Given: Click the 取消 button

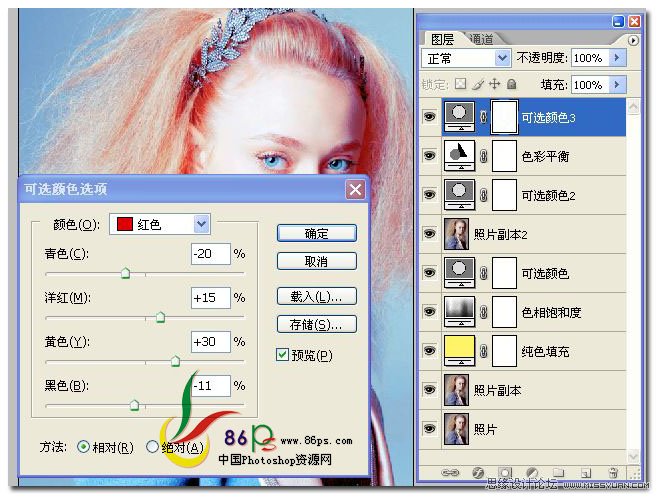Looking at the screenshot, I should tap(317, 261).
